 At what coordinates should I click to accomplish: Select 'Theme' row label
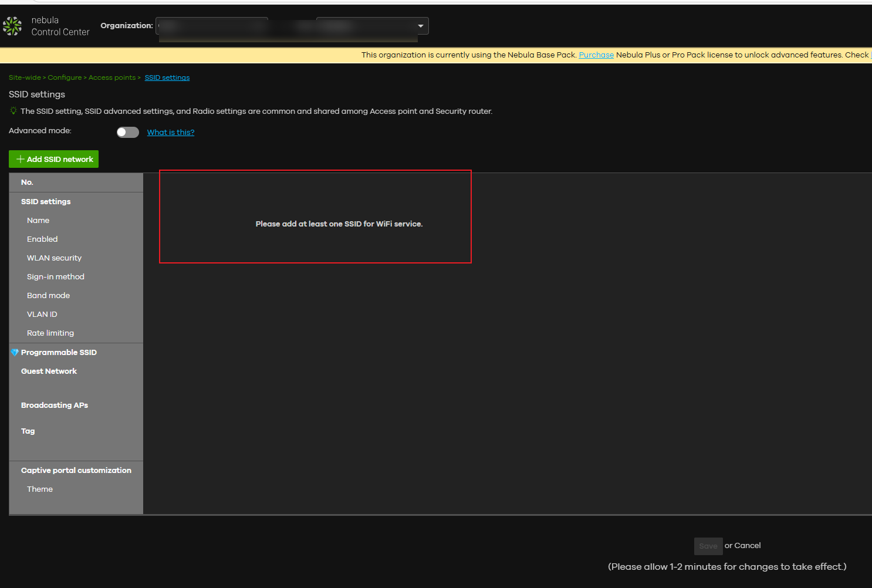tap(40, 489)
